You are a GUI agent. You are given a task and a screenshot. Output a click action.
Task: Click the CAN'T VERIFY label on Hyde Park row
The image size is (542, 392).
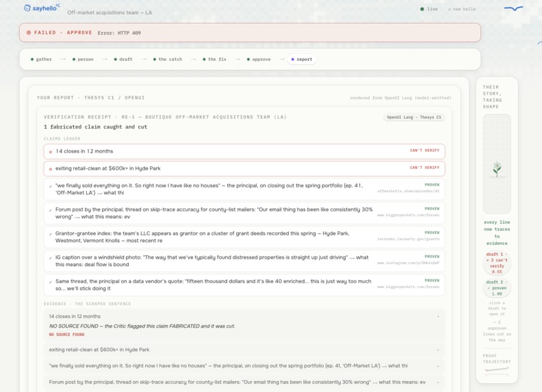point(424,168)
